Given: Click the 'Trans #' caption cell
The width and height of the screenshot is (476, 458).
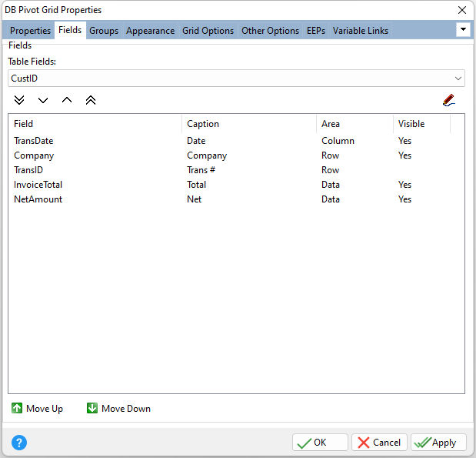Looking at the screenshot, I should point(201,170).
